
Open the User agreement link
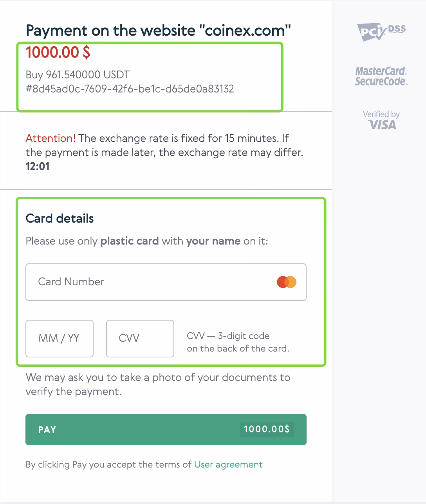click(x=228, y=464)
